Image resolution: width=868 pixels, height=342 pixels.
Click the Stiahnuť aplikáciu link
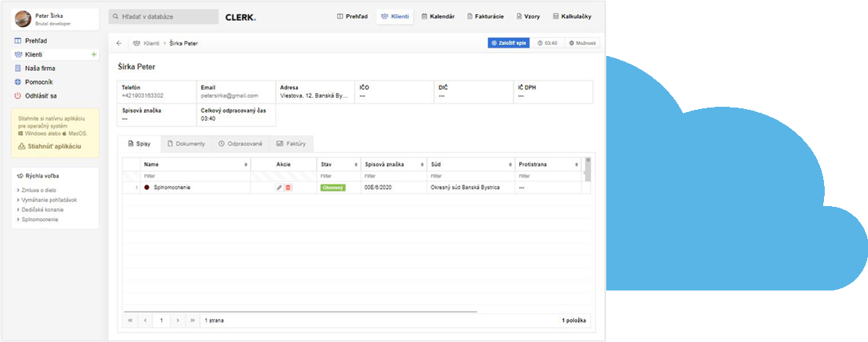[54, 146]
